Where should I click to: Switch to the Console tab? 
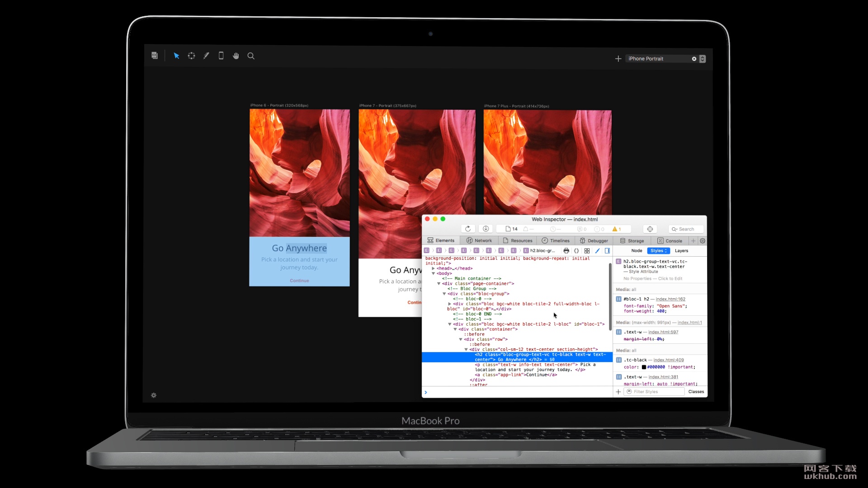tap(670, 241)
